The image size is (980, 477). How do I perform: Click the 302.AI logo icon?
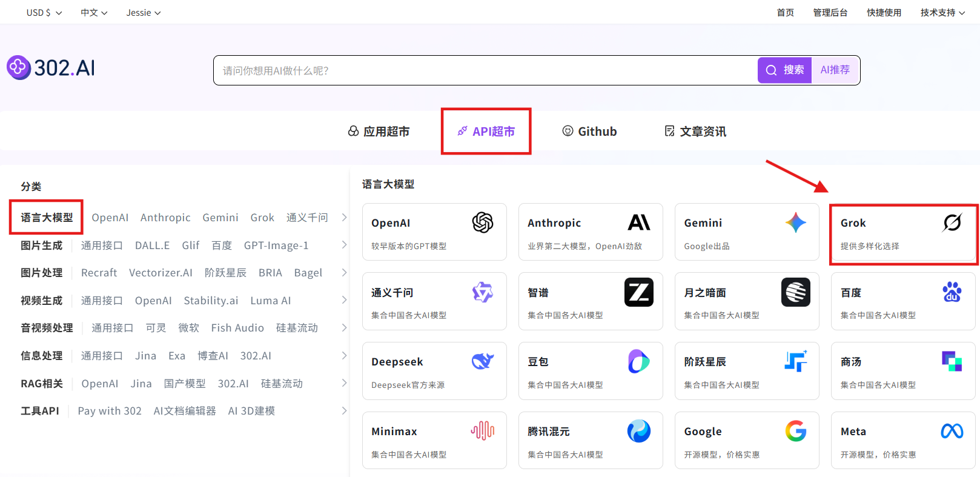click(x=18, y=68)
